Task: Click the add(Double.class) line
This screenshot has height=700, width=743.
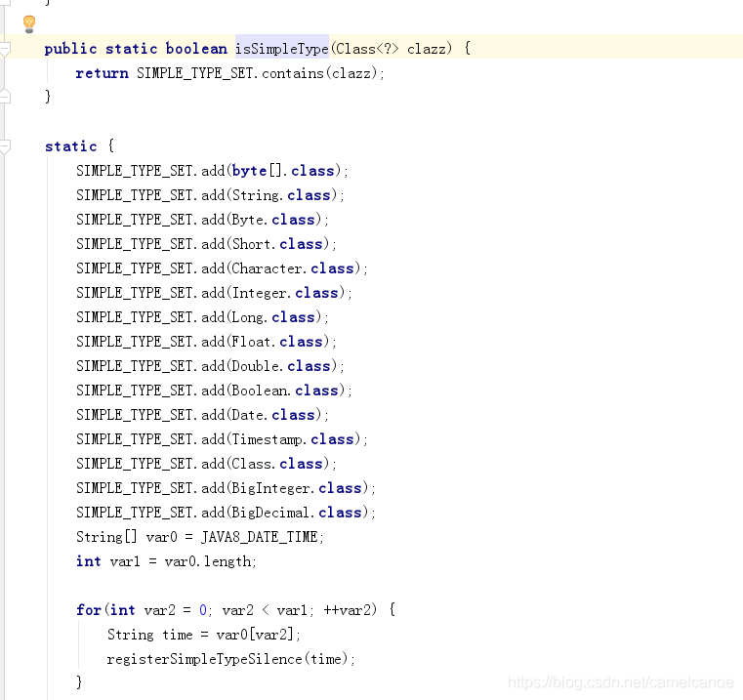Action: 210,366
